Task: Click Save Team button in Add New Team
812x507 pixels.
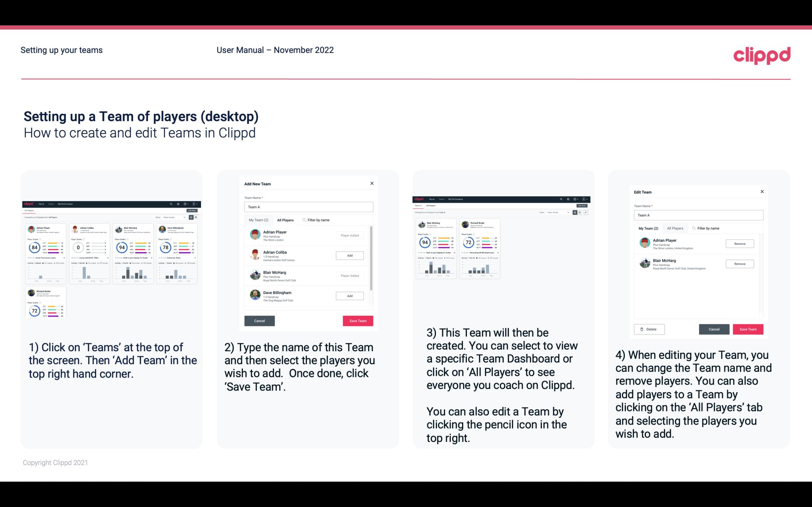Action: [357, 320]
